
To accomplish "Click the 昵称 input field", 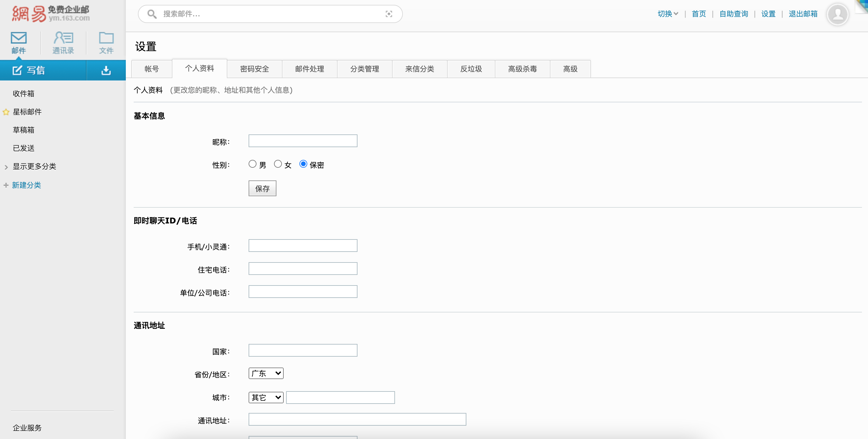I will pos(302,141).
